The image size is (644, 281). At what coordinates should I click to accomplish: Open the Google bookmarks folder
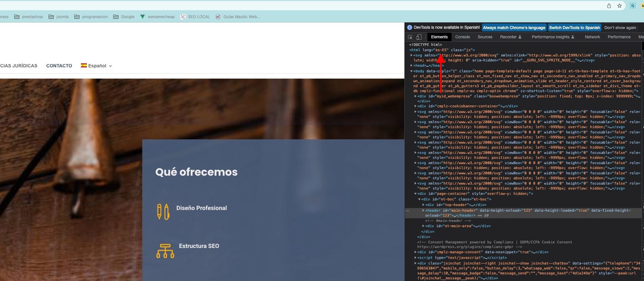tap(124, 17)
